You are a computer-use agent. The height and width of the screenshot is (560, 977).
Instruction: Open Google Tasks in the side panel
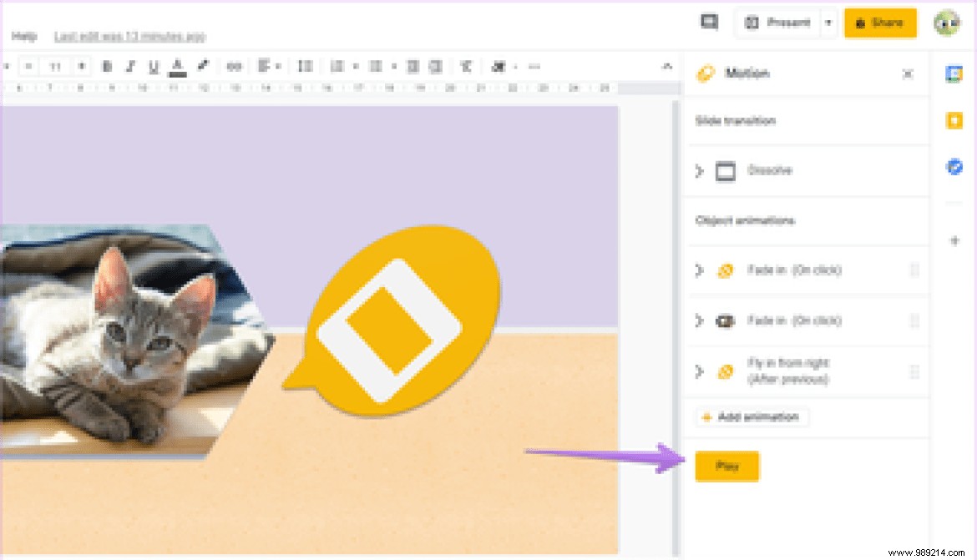coord(954,166)
